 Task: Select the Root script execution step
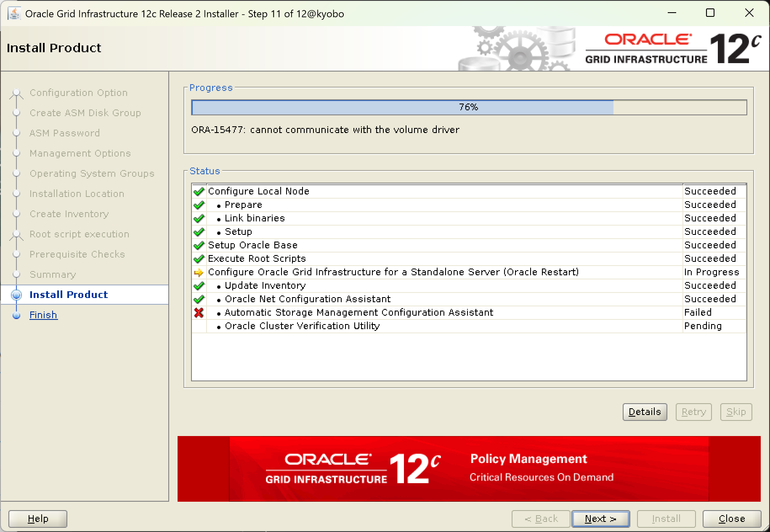click(x=79, y=234)
